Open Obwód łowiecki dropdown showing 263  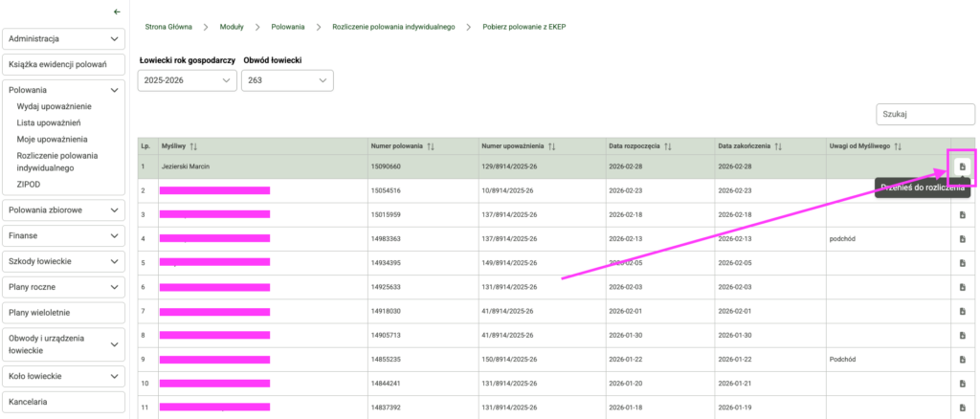pos(287,81)
